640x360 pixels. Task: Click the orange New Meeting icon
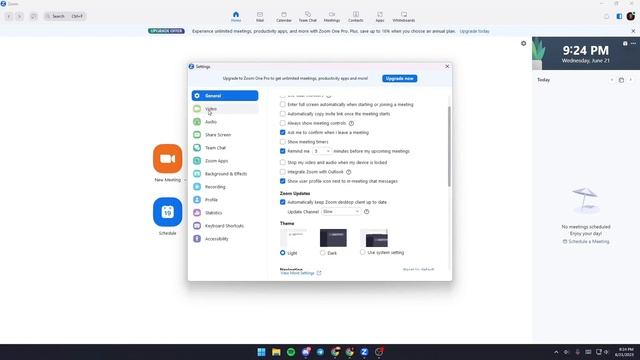[x=167, y=158]
